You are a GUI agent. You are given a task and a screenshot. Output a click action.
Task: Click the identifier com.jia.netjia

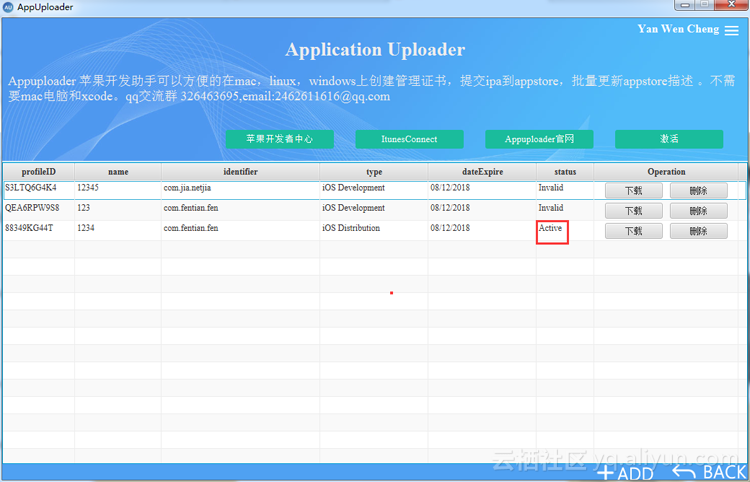click(x=187, y=188)
